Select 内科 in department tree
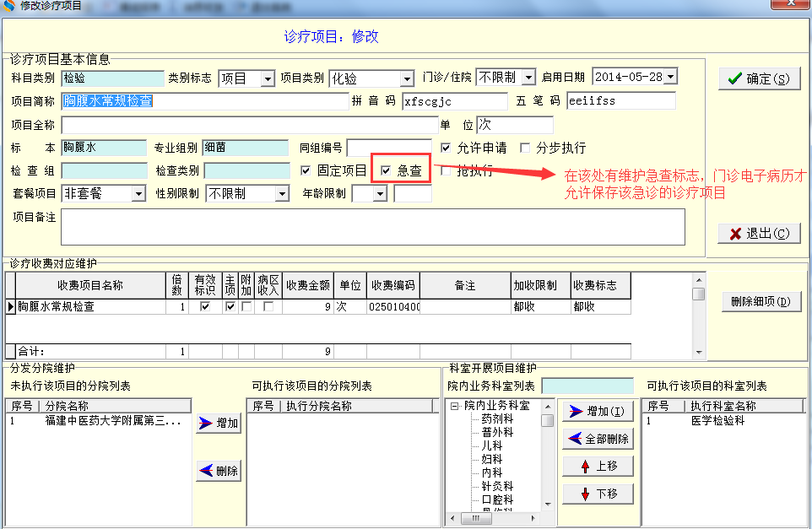812x529 pixels. coord(492,472)
